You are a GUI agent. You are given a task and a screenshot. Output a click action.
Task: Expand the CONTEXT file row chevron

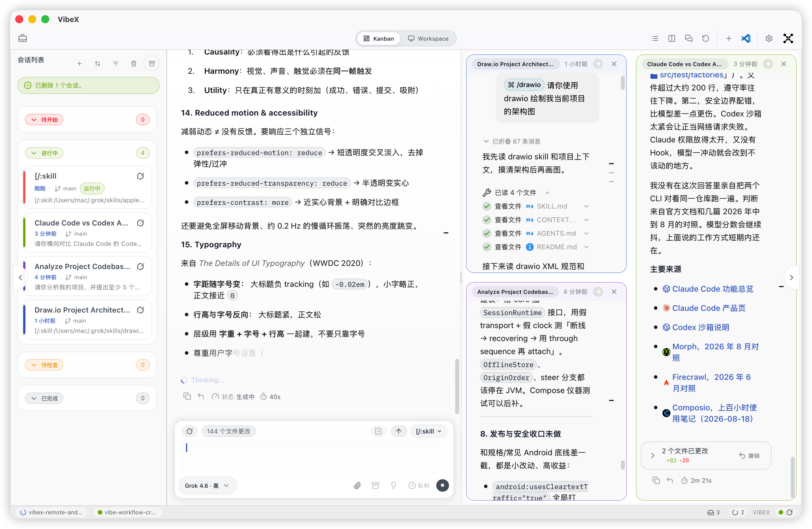[x=586, y=220]
